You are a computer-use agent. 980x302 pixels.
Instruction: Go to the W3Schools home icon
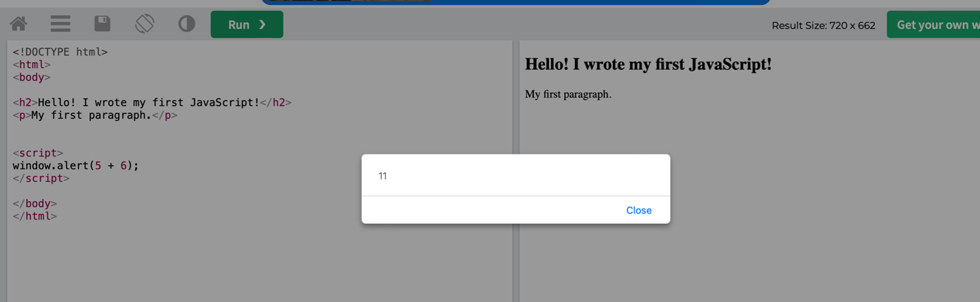click(19, 24)
